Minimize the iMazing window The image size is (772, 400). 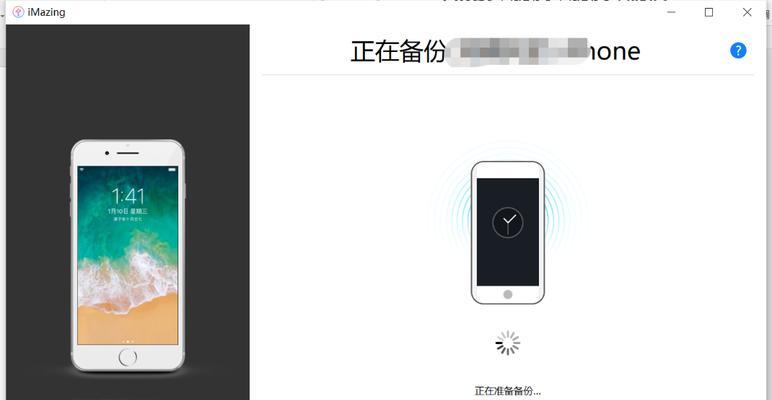coord(671,12)
